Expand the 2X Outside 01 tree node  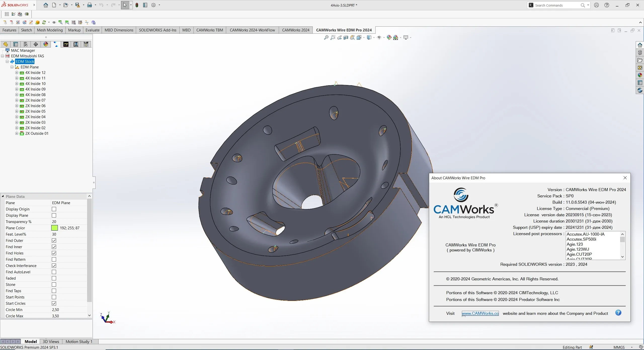pos(17,134)
